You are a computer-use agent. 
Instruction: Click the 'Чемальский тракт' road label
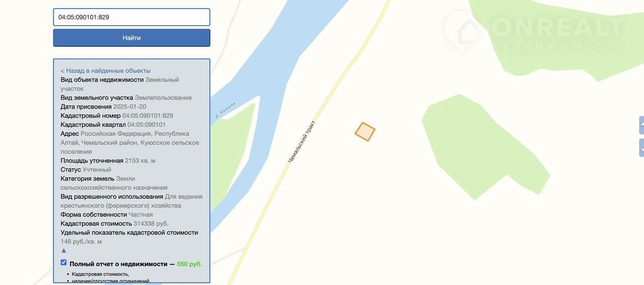click(301, 141)
